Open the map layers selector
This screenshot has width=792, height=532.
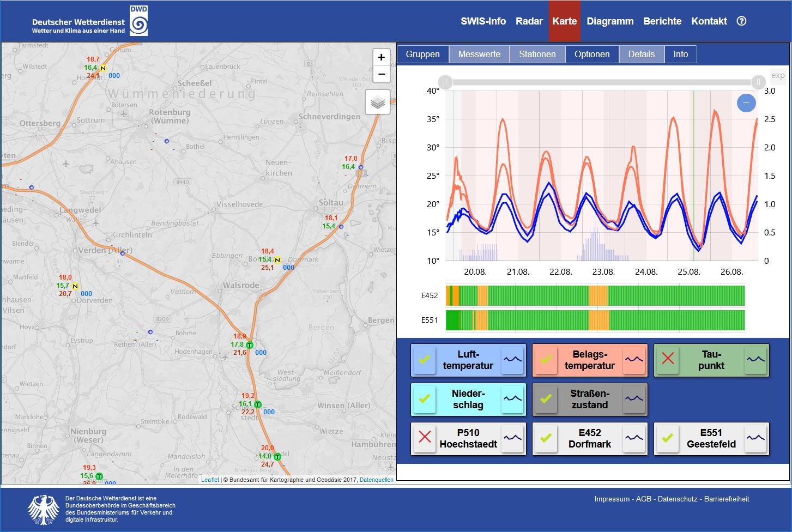point(377,102)
